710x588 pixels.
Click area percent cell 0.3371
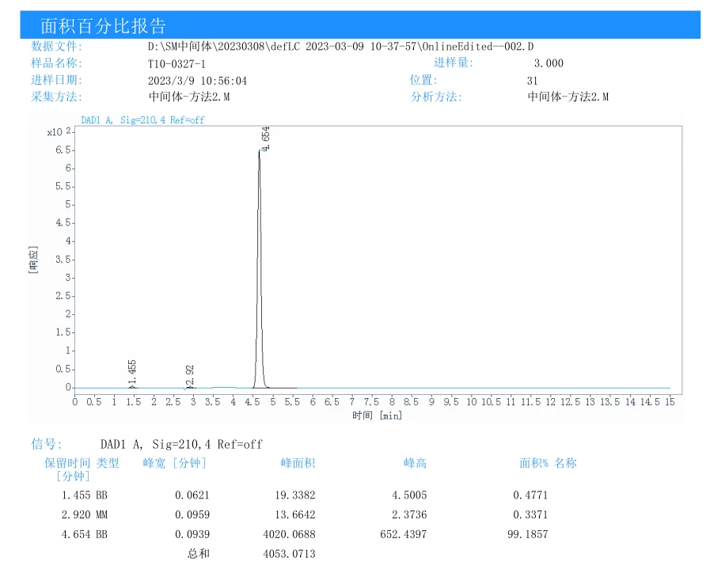click(x=530, y=514)
